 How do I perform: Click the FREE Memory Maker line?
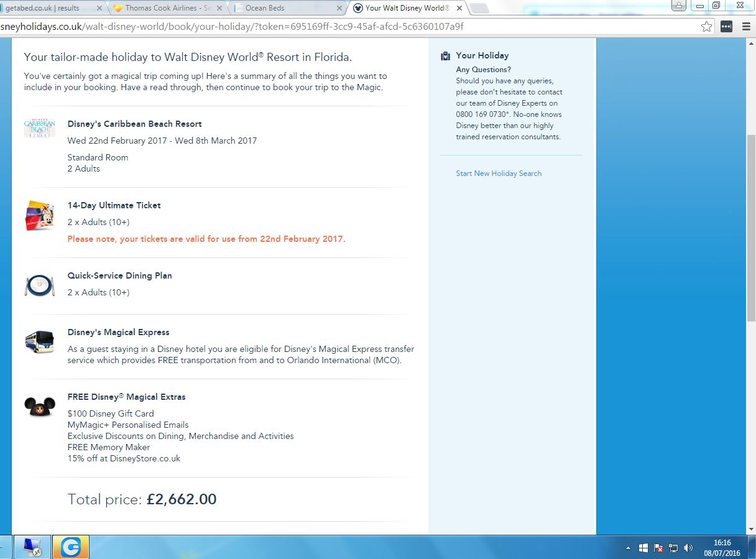(x=109, y=447)
